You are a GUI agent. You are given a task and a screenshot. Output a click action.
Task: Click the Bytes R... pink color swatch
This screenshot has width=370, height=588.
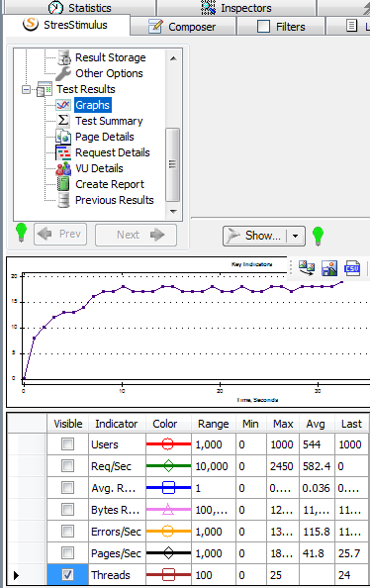pos(168,509)
